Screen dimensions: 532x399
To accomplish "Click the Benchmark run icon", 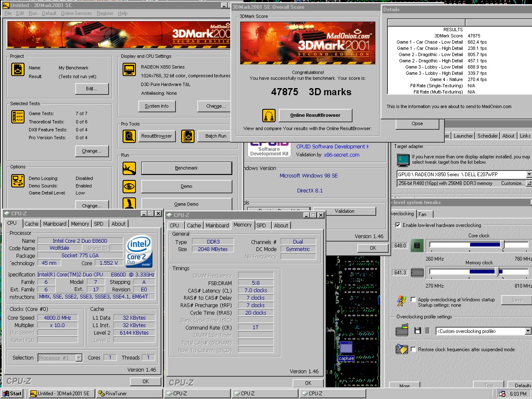I will click(x=129, y=168).
